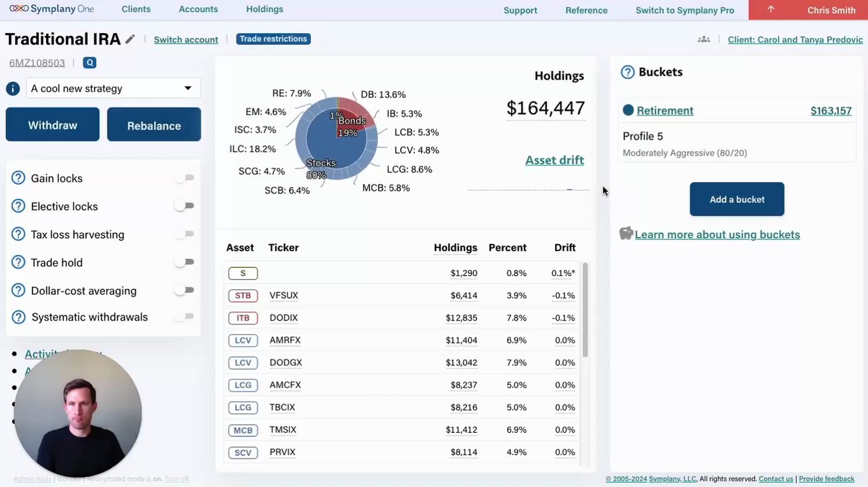Sort table by Holdings column header

(x=456, y=248)
